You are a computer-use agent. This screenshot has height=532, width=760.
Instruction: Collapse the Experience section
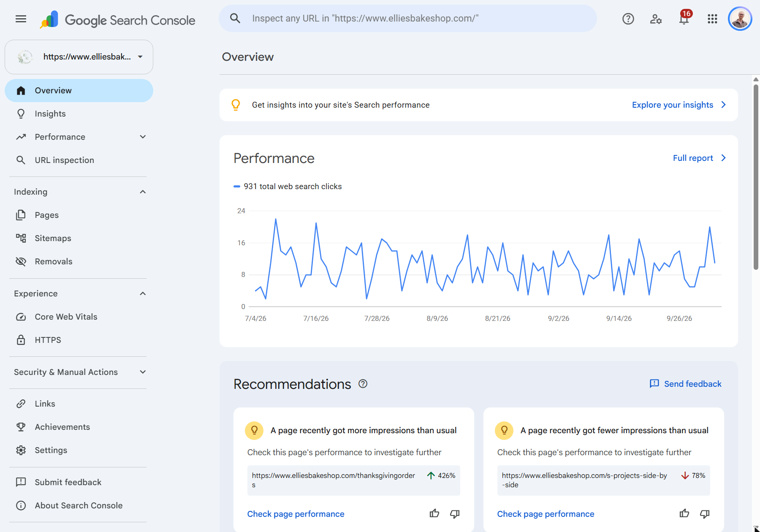[x=143, y=293]
